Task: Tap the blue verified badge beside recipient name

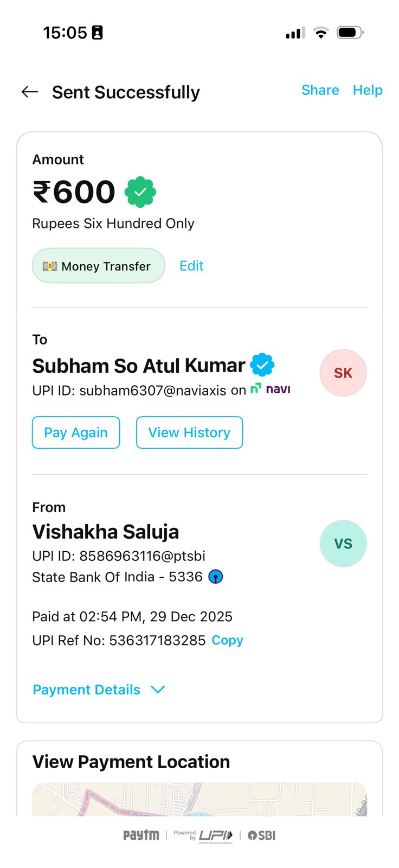Action: (x=262, y=365)
